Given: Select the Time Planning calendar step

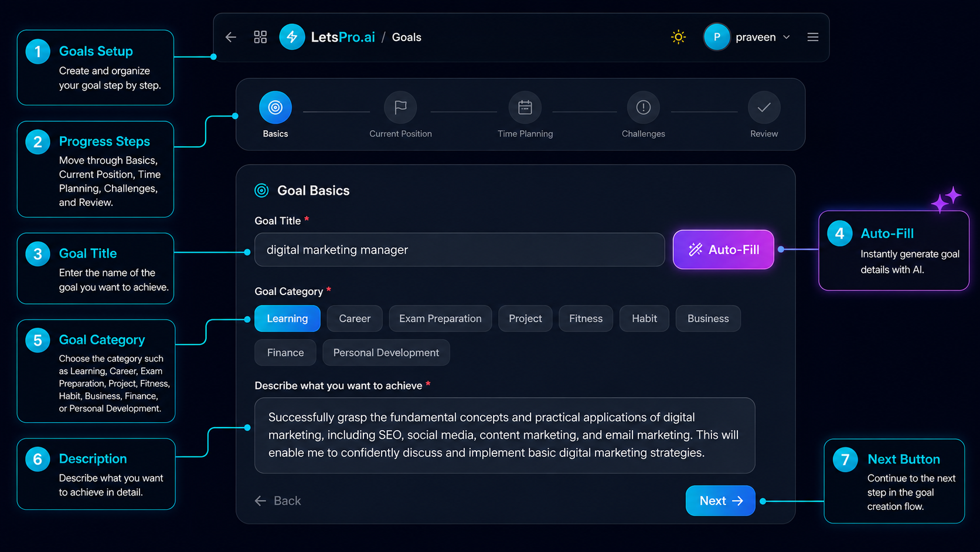Looking at the screenshot, I should pos(525,107).
